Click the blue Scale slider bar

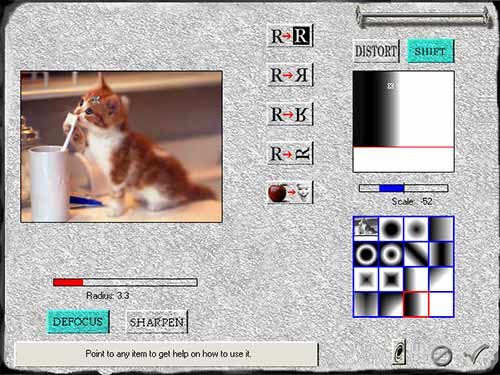click(403, 188)
